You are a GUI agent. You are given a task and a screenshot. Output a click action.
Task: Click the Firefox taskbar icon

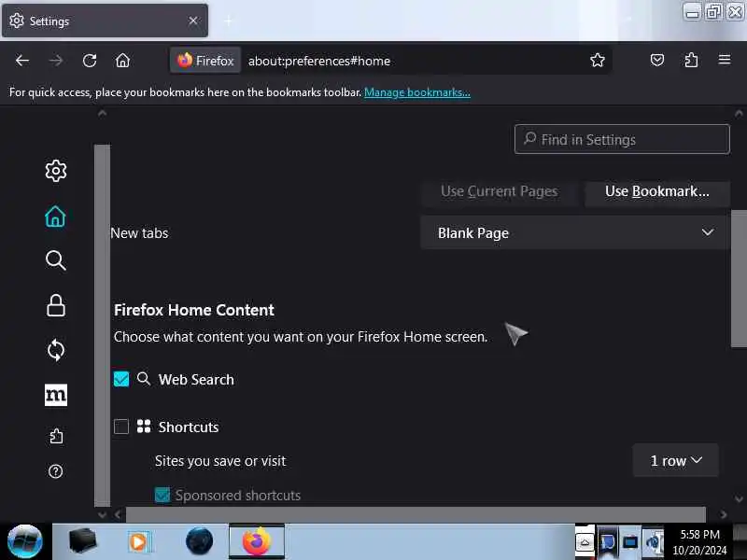pyautogui.click(x=256, y=541)
